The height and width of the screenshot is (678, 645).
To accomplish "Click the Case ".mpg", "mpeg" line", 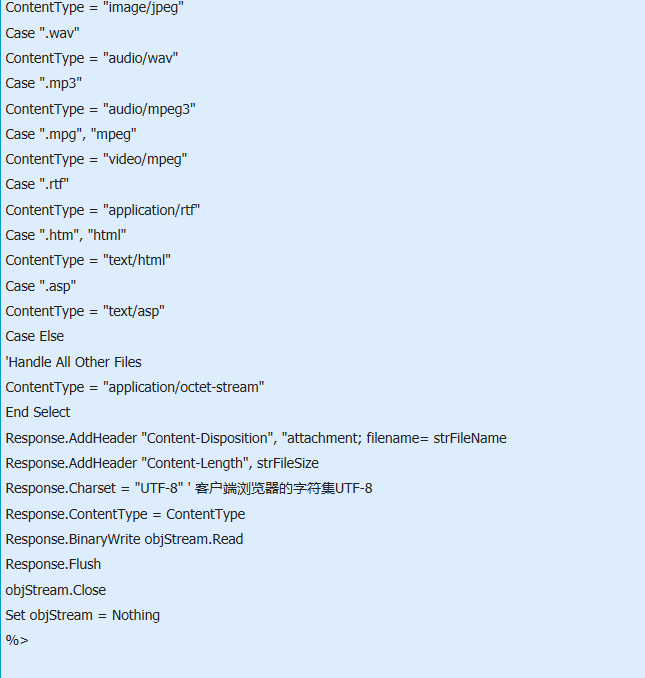I will [x=71, y=134].
